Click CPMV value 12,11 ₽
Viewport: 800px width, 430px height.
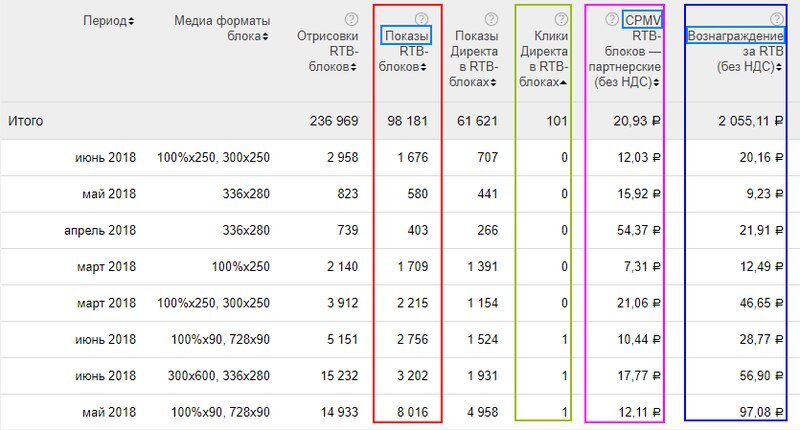pyautogui.click(x=639, y=412)
